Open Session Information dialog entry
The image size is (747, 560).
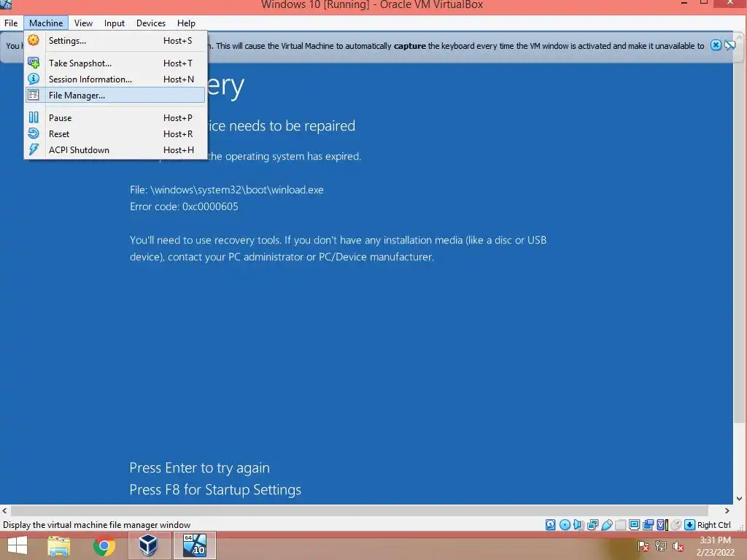pos(115,79)
